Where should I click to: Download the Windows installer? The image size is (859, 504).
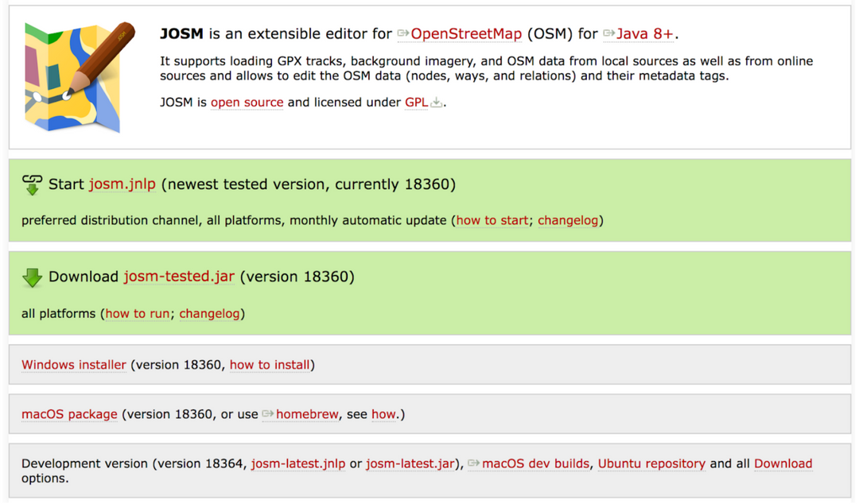[74, 365]
